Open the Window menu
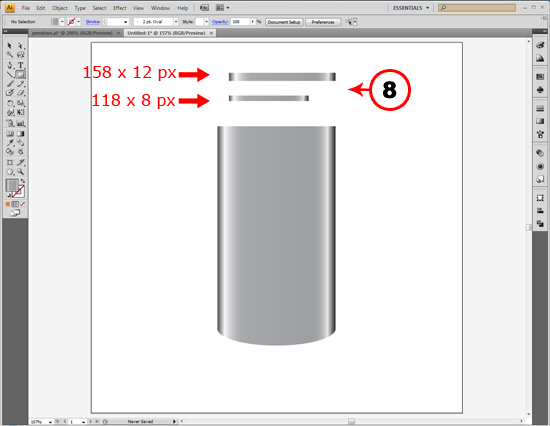The width and height of the screenshot is (550, 426). pyautogui.click(x=160, y=8)
